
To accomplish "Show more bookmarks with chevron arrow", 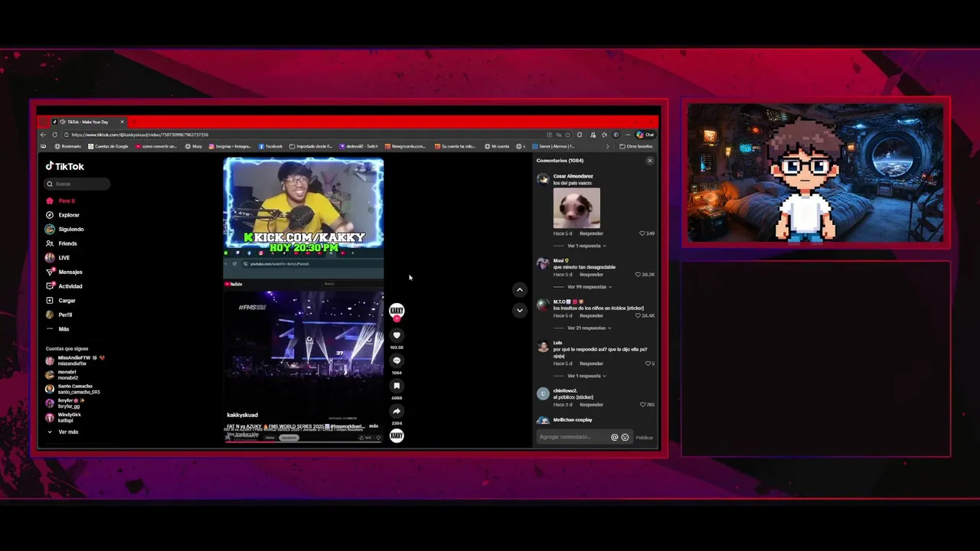I will [608, 146].
